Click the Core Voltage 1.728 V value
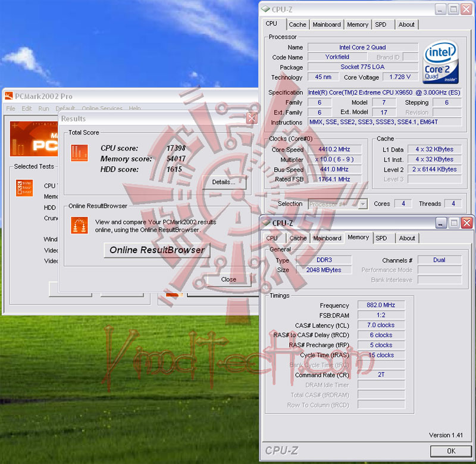This screenshot has height=464, width=476. (400, 77)
